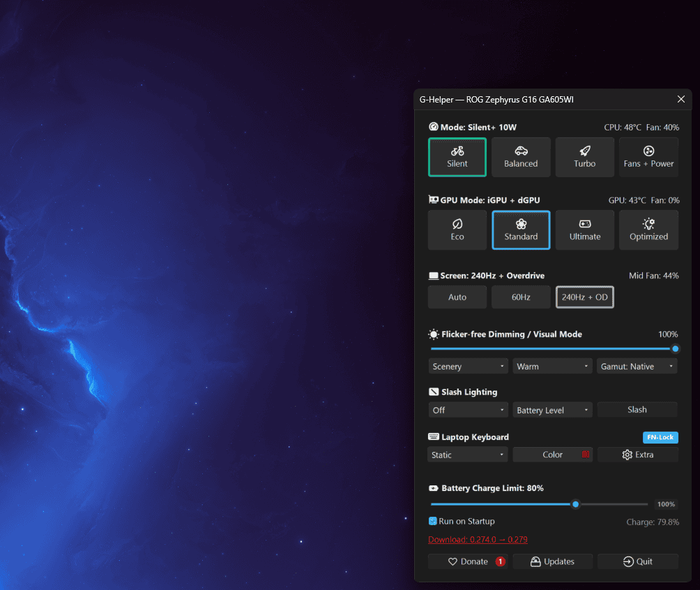Click the sun brightness icon

coord(434,334)
